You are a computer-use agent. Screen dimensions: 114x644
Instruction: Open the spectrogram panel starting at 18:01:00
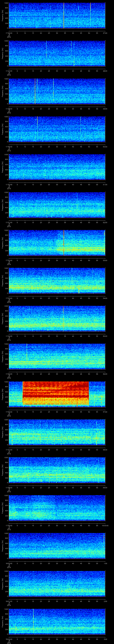[x=57, y=584]
